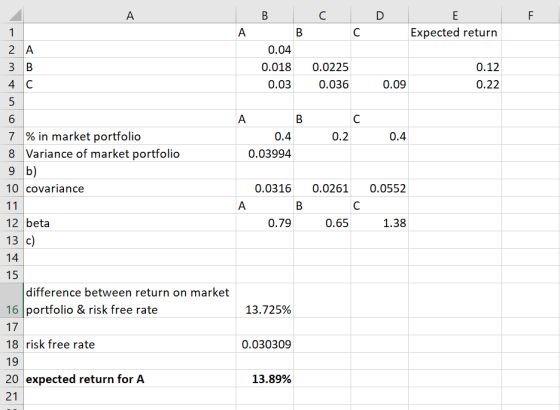
Task: Click cell with value 0.036
Action: pyautogui.click(x=322, y=84)
